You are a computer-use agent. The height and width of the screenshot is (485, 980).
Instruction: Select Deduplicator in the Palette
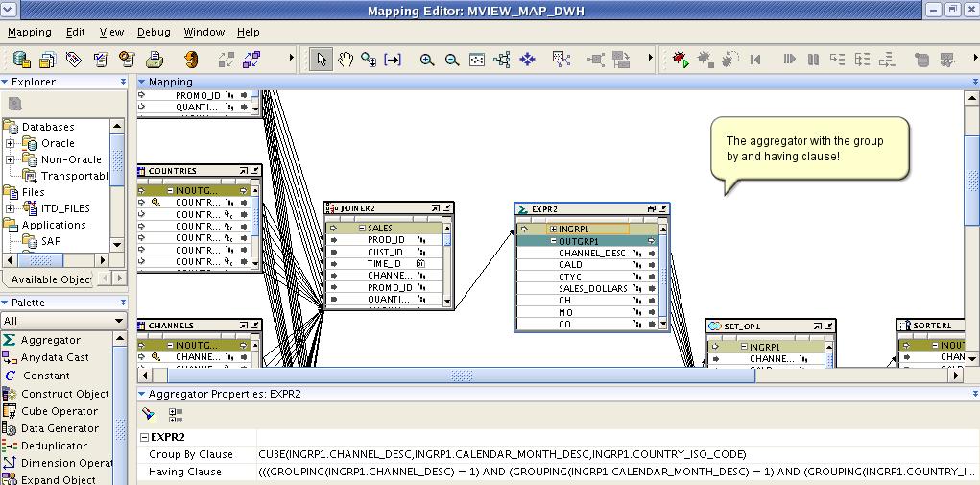point(55,446)
